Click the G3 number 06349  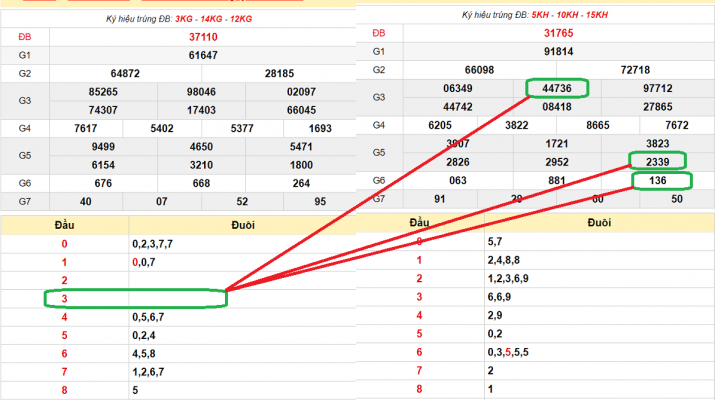pos(458,88)
